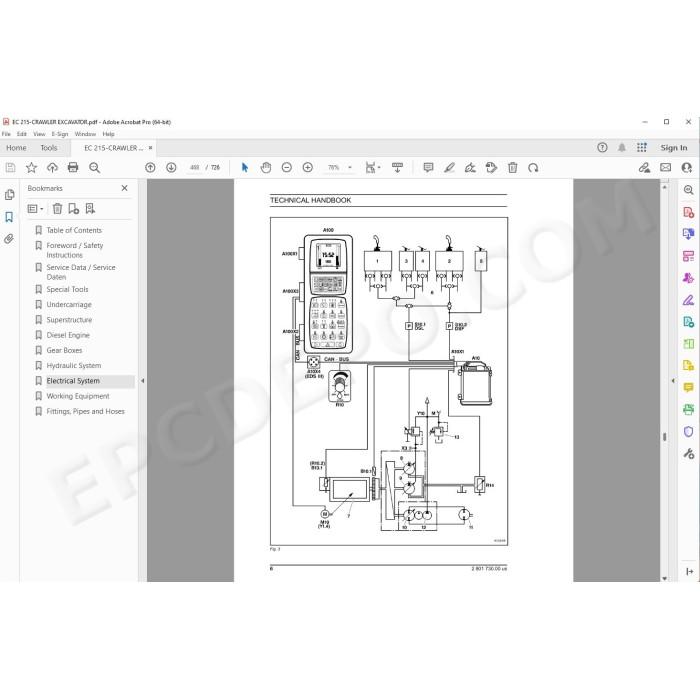Jump to Table of Contents bookmark
This screenshot has height=700, width=700.
[x=74, y=230]
